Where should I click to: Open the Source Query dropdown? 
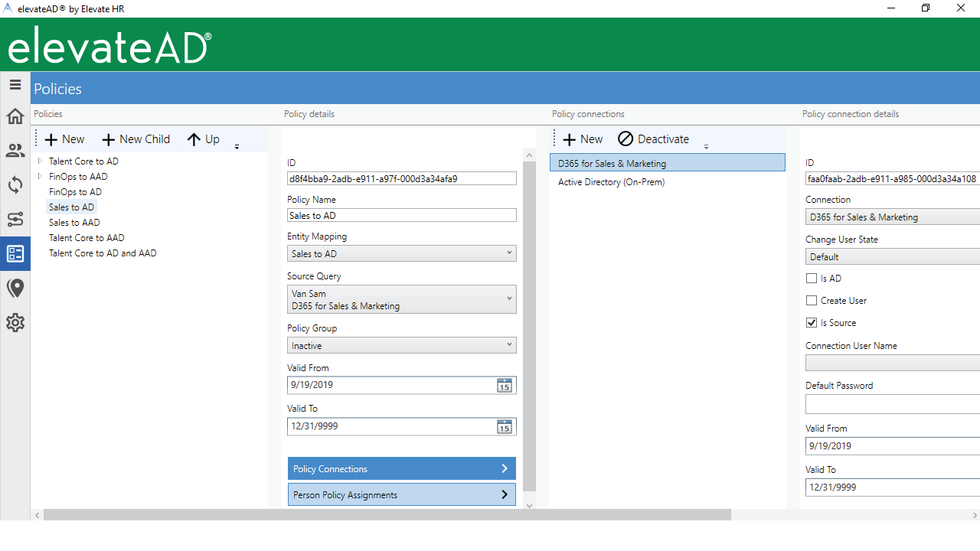point(402,299)
